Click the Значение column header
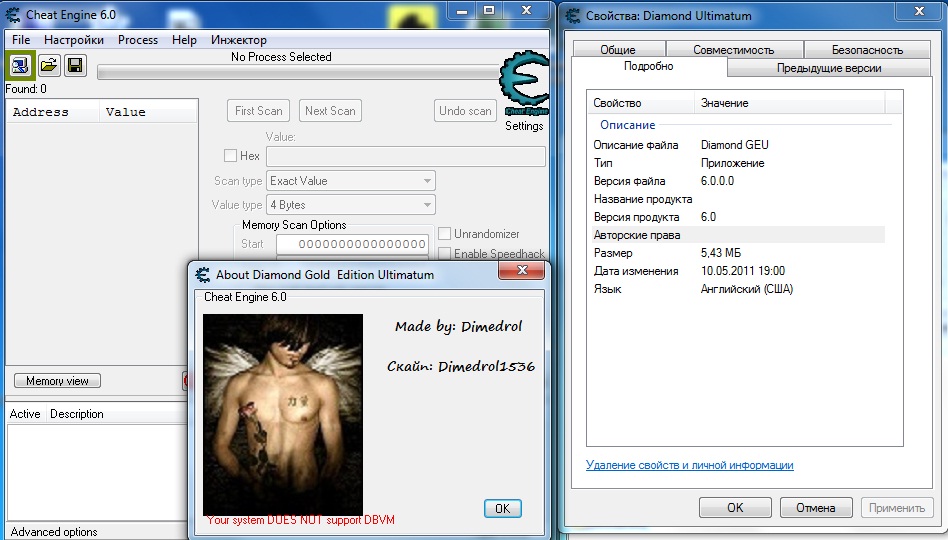 (790, 103)
